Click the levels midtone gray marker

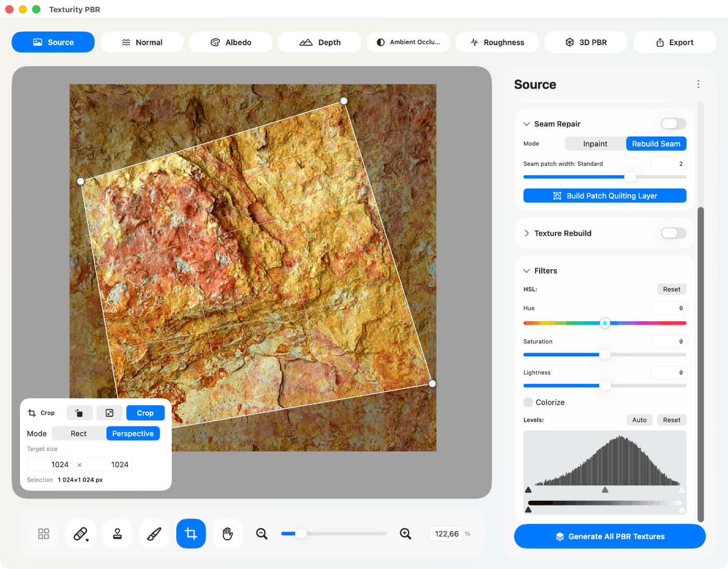tap(605, 490)
